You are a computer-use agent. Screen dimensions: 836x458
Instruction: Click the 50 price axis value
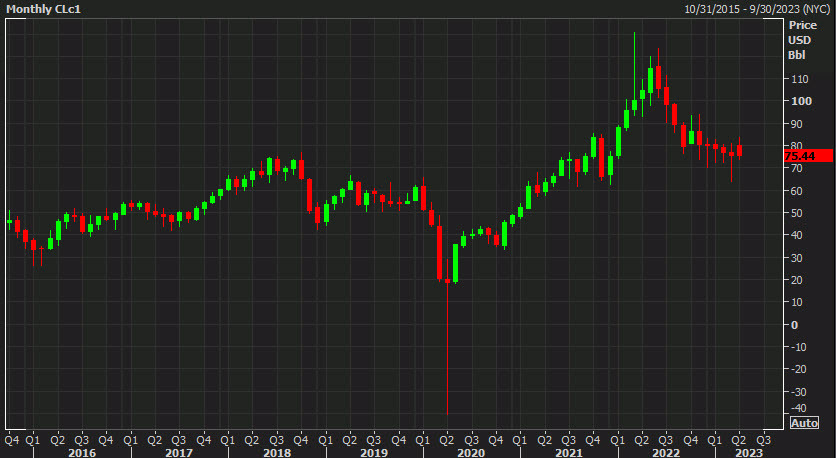click(798, 213)
